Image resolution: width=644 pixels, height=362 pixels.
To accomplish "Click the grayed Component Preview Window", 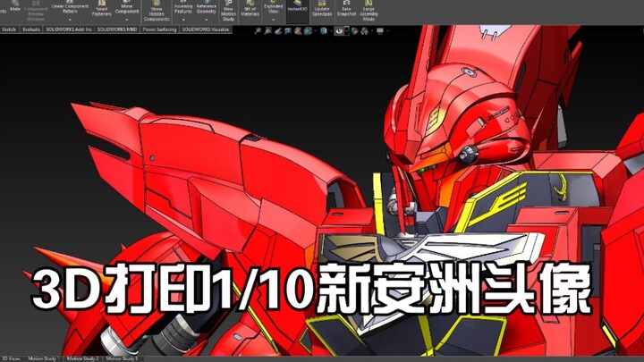I will point(36,11).
